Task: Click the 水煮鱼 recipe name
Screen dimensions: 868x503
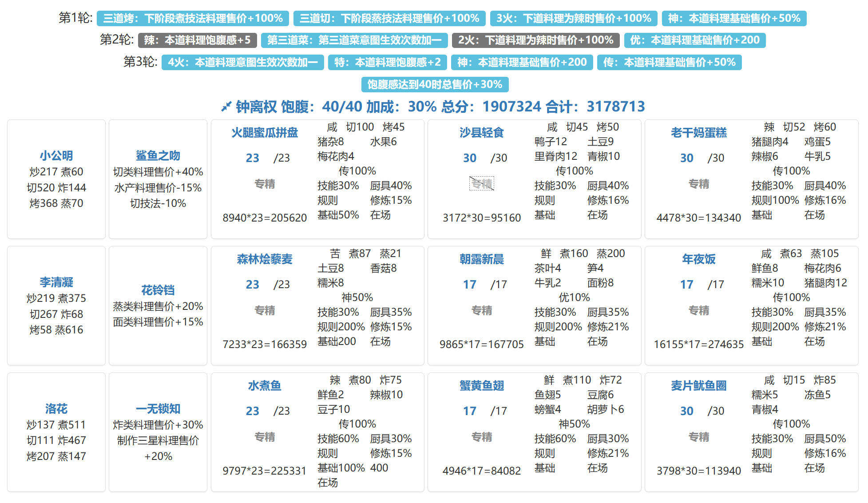Action: (265, 385)
